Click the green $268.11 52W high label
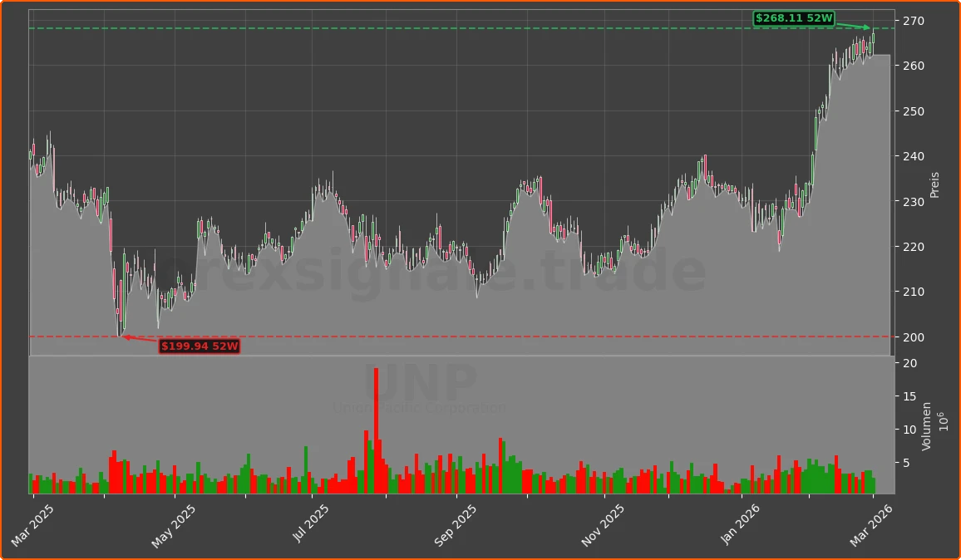The width and height of the screenshot is (961, 560). click(796, 17)
